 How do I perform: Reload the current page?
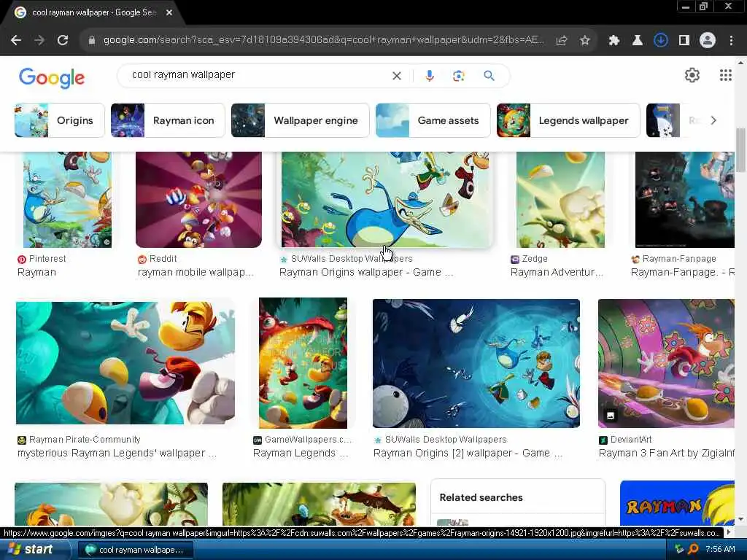63,41
